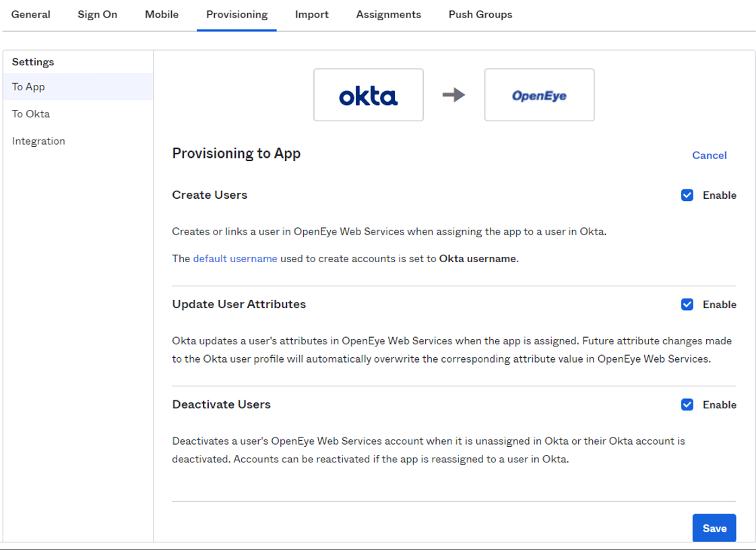
Task: Click the Settings heading
Action: [32, 61]
